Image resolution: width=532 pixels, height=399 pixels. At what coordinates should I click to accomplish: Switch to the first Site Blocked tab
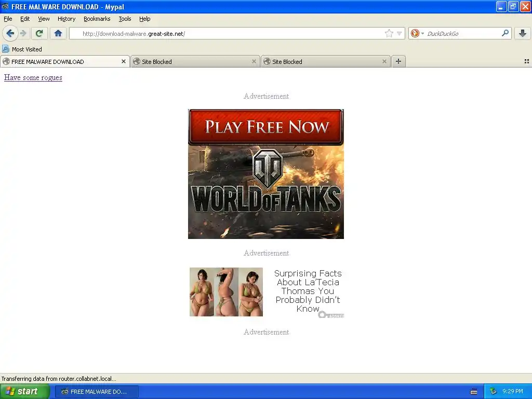195,61
